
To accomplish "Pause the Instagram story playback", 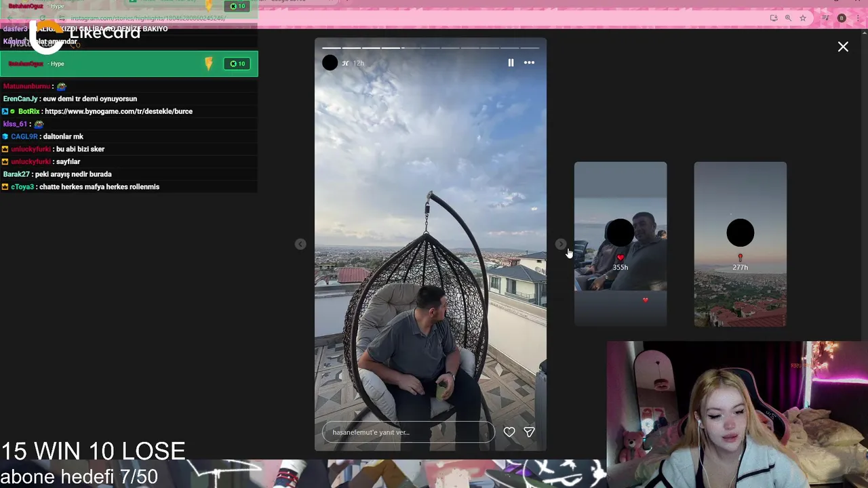I will click(511, 62).
